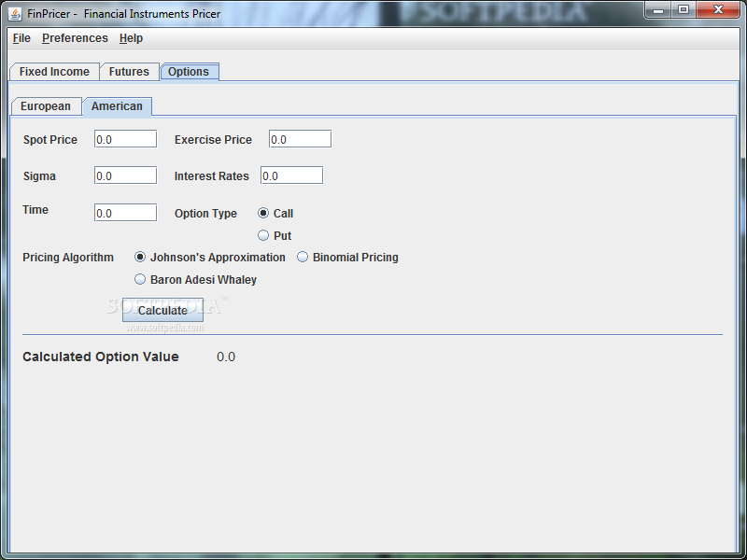Open the Help menu
Viewport: 747px width, 560px height.
[x=131, y=38]
